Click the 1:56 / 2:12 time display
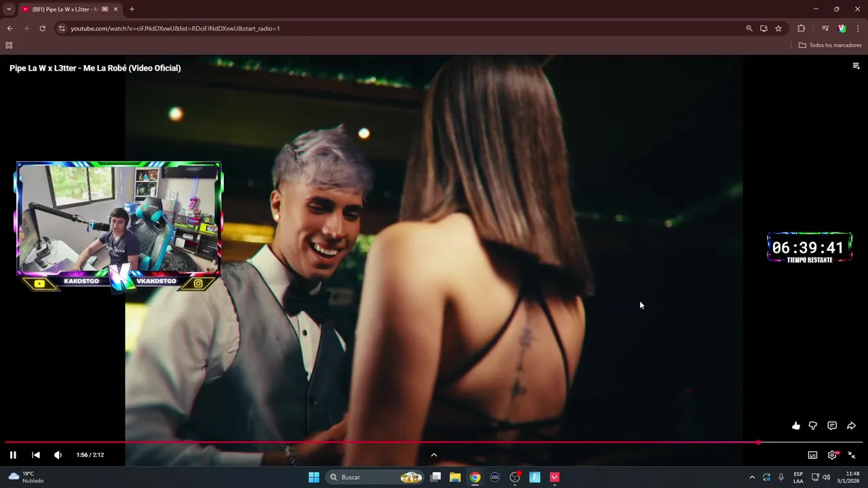 (90, 455)
